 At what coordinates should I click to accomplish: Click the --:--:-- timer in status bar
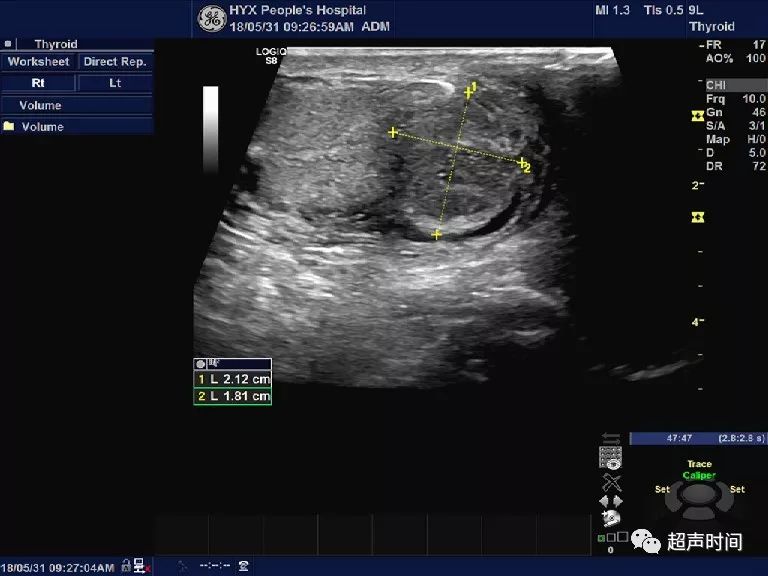[x=215, y=566]
